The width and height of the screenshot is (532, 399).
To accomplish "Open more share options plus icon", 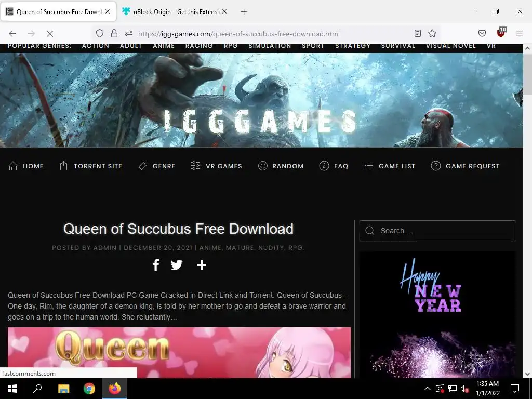I will point(202,265).
